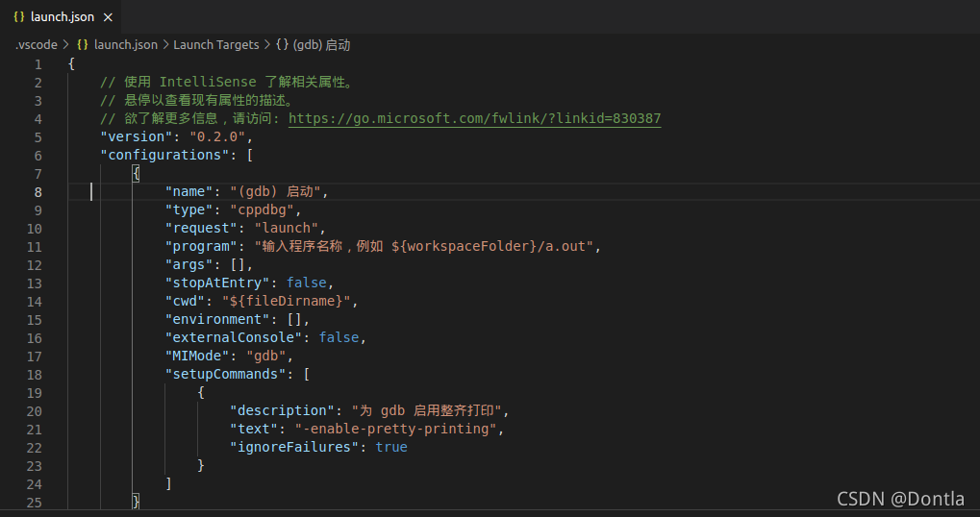The width and height of the screenshot is (980, 517).
Task: Open the go.microsoft.com fwlink URL
Action: tap(474, 118)
